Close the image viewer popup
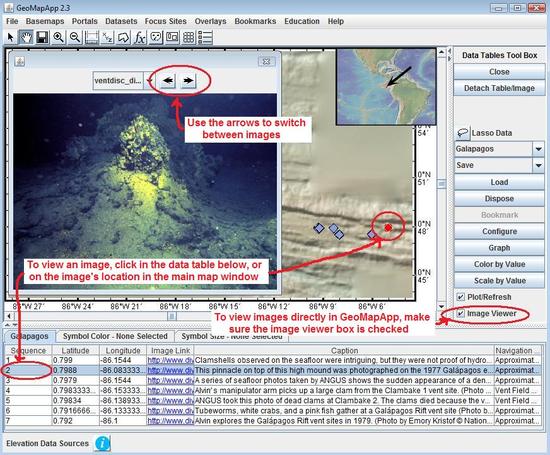Screen dimensions: 550x455 [x=266, y=61]
